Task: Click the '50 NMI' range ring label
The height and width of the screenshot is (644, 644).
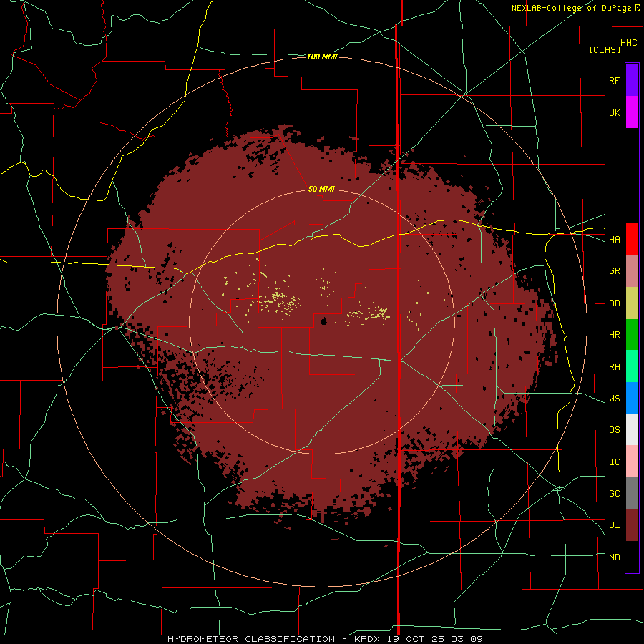Action: click(321, 189)
